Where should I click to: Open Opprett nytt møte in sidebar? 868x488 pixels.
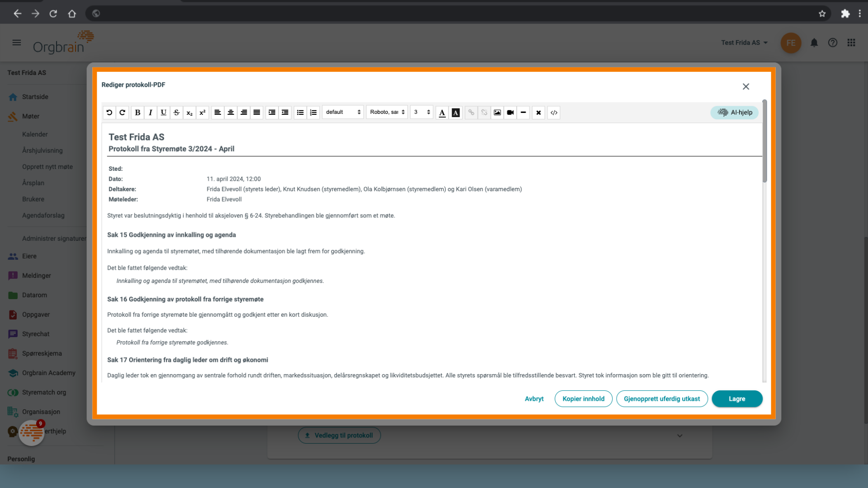click(47, 167)
